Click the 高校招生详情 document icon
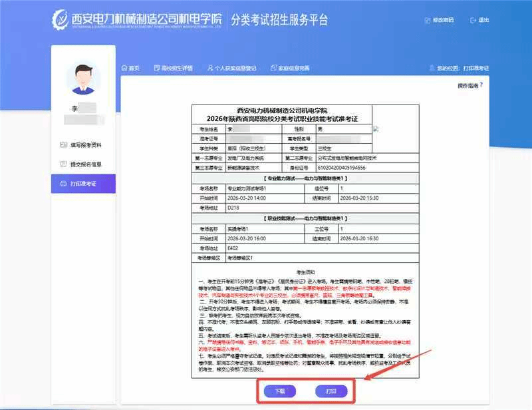Image resolution: width=532 pixels, height=410 pixels. [x=156, y=68]
